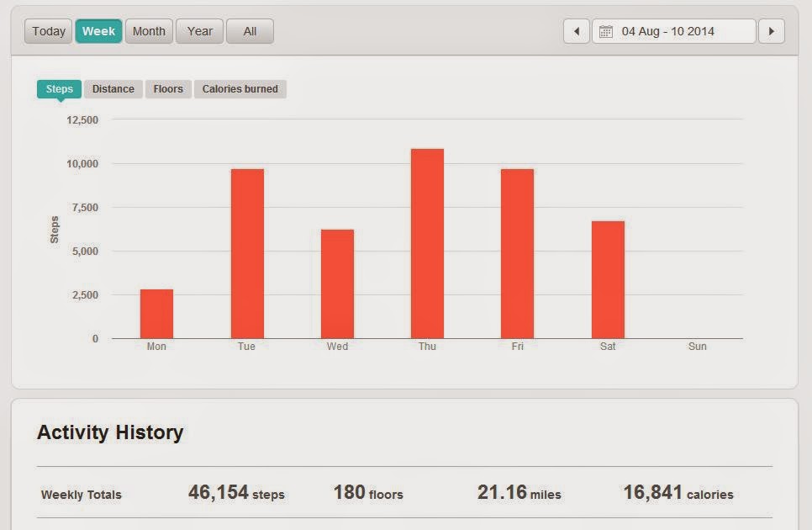Click Friday's steps bar
Screen dimensions: 812x530
tap(517, 254)
